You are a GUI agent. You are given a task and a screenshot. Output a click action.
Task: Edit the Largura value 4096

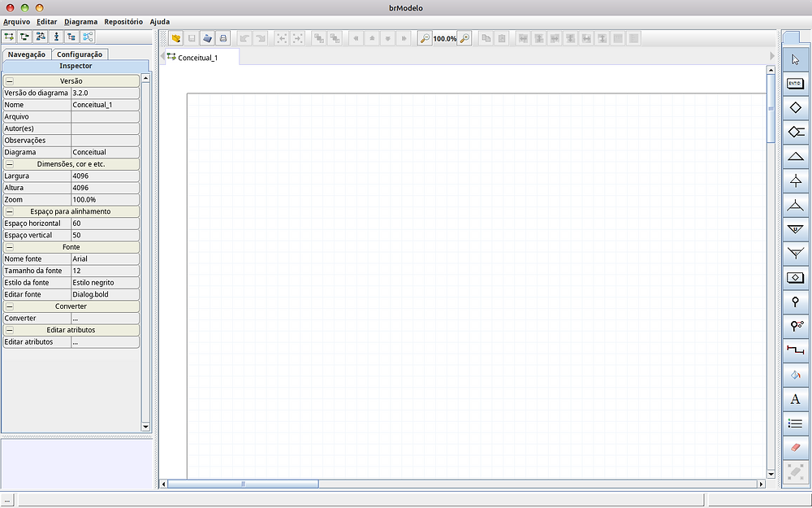tap(105, 176)
